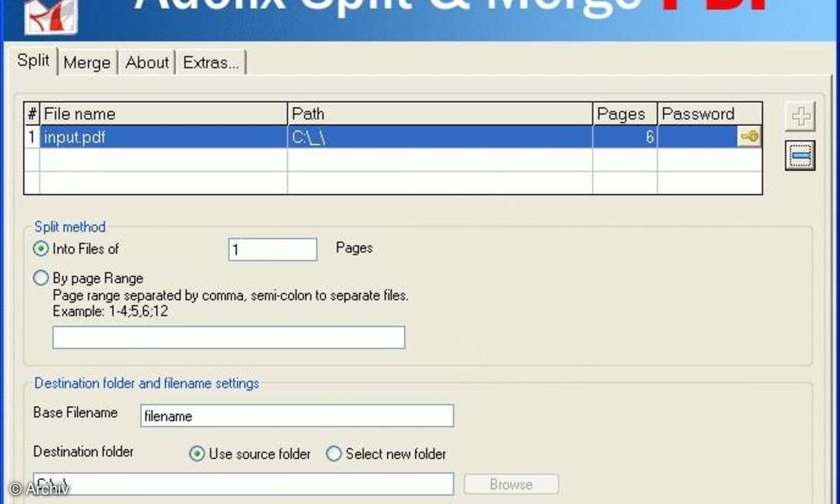Select the Into Files of radio button
Image resolution: width=840 pixels, height=504 pixels.
(41, 248)
